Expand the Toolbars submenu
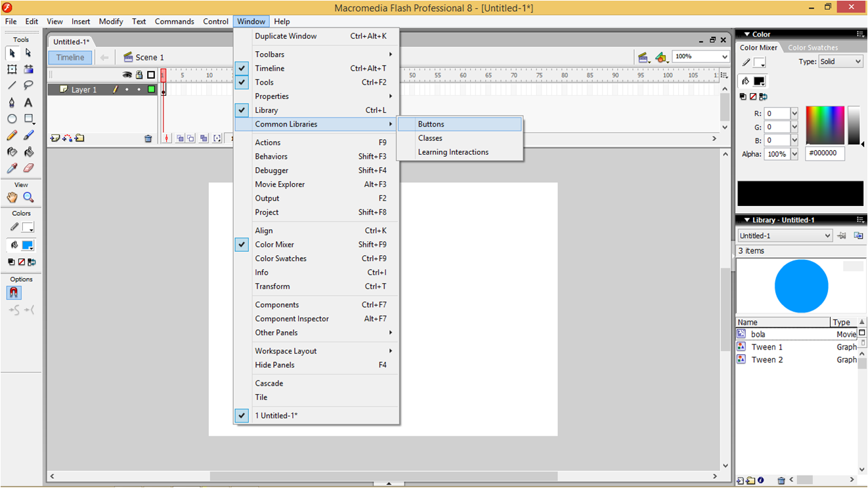 (x=316, y=54)
